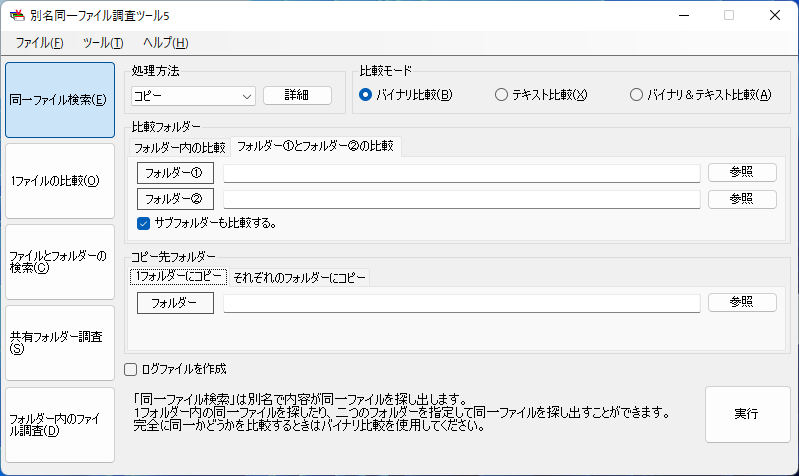Open the ツール(T) menu
The width and height of the screenshot is (799, 476).
point(103,43)
